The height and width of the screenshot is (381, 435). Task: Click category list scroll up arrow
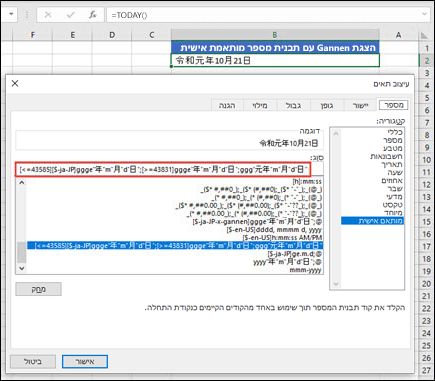click(x=336, y=134)
